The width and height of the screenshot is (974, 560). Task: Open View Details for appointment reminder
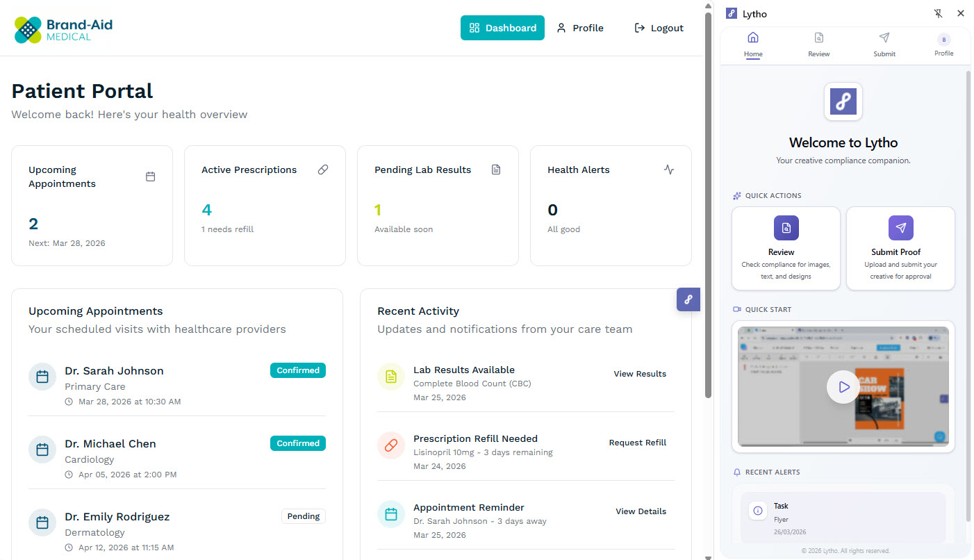[641, 511]
